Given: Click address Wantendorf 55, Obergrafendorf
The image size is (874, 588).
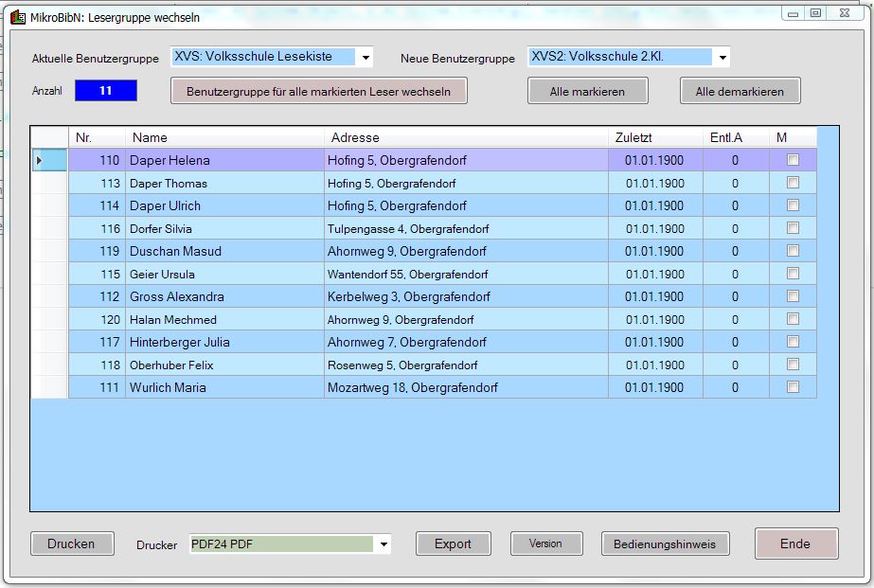Looking at the screenshot, I should pos(466,274).
